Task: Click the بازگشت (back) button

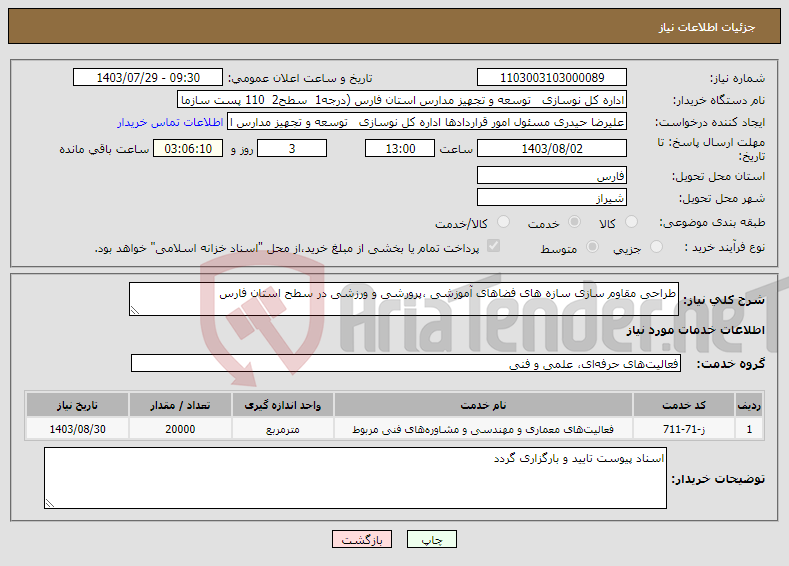Action: pos(362,540)
